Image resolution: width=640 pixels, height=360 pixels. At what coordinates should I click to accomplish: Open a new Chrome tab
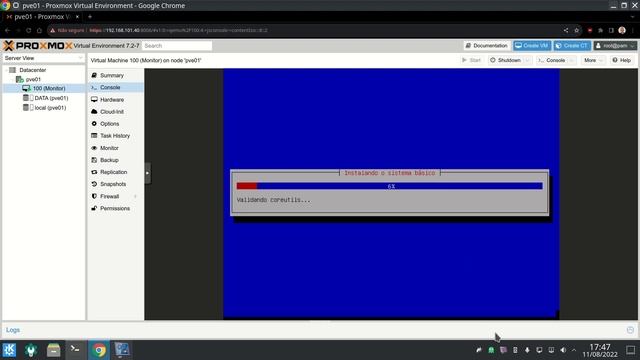(90, 17)
